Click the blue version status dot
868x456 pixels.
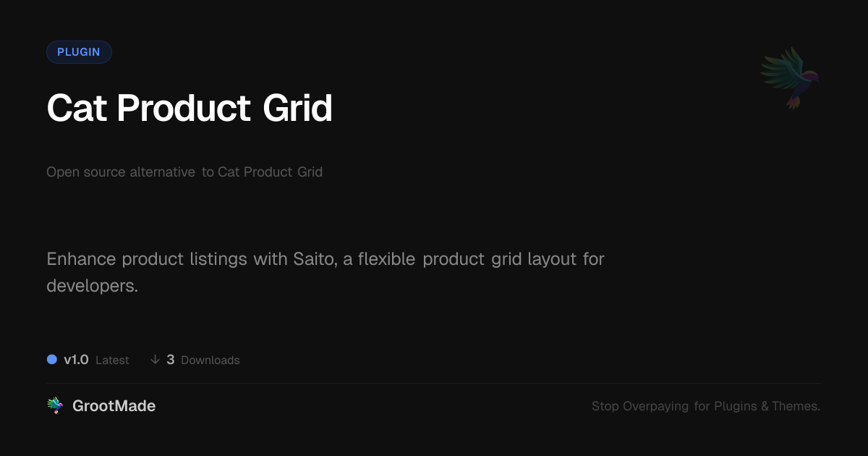click(52, 360)
